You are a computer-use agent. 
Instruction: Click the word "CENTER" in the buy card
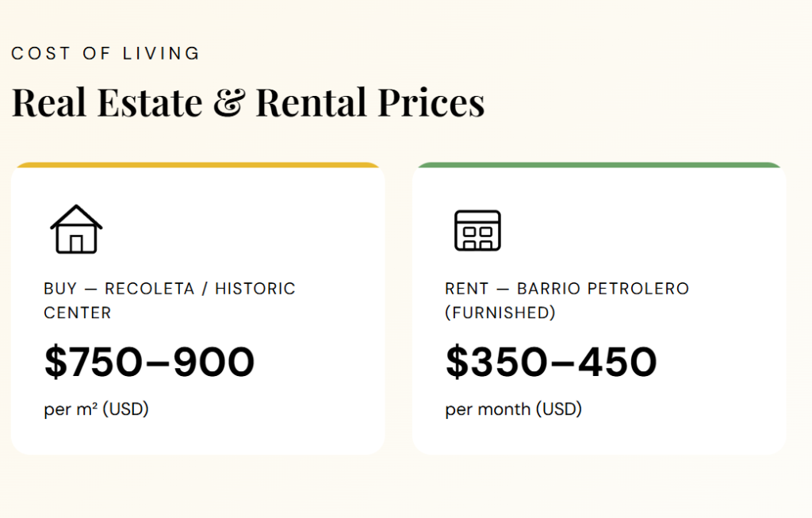(x=78, y=313)
